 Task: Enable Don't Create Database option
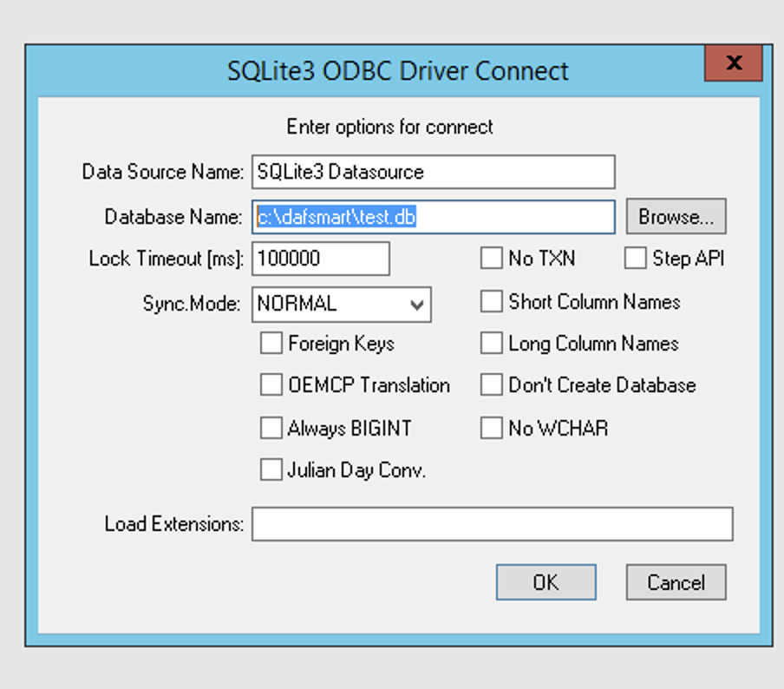click(x=492, y=384)
